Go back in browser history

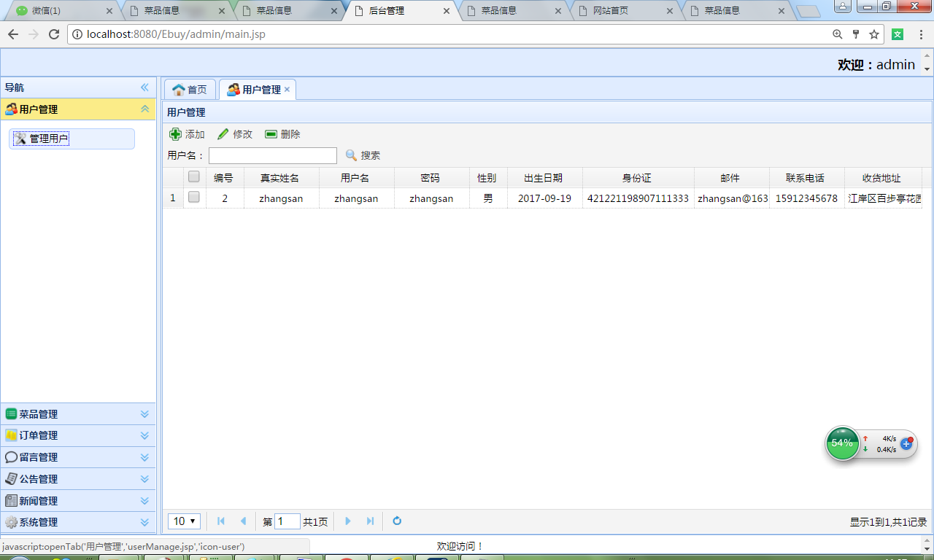click(13, 34)
